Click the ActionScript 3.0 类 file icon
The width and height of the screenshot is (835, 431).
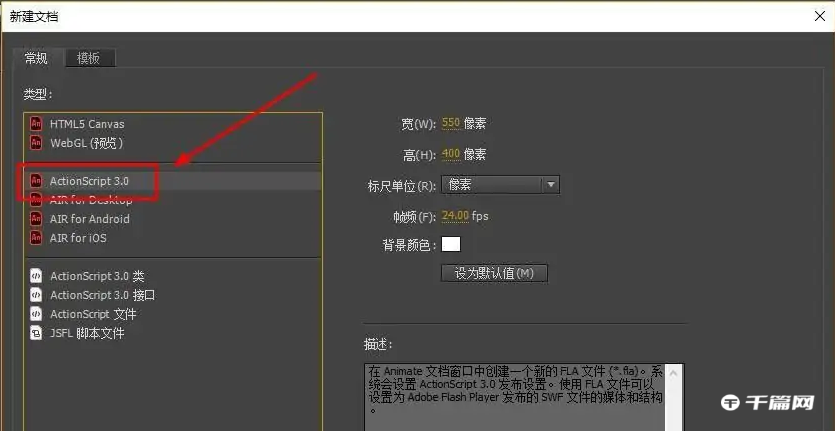[x=36, y=276]
